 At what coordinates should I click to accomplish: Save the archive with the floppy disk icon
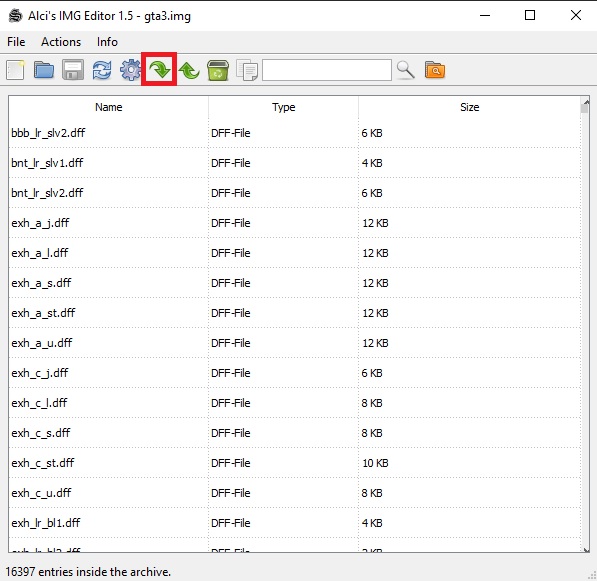(73, 70)
